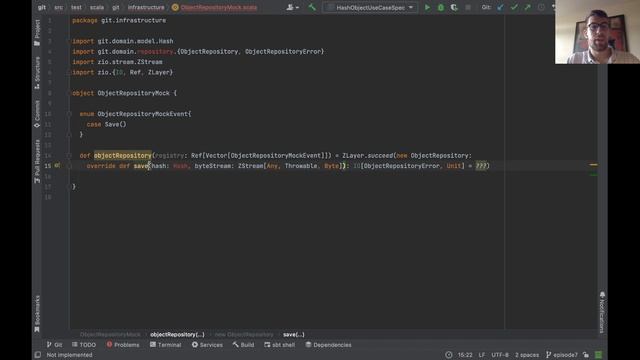
Task: Open the Bookmarks tool window
Action: (37, 313)
